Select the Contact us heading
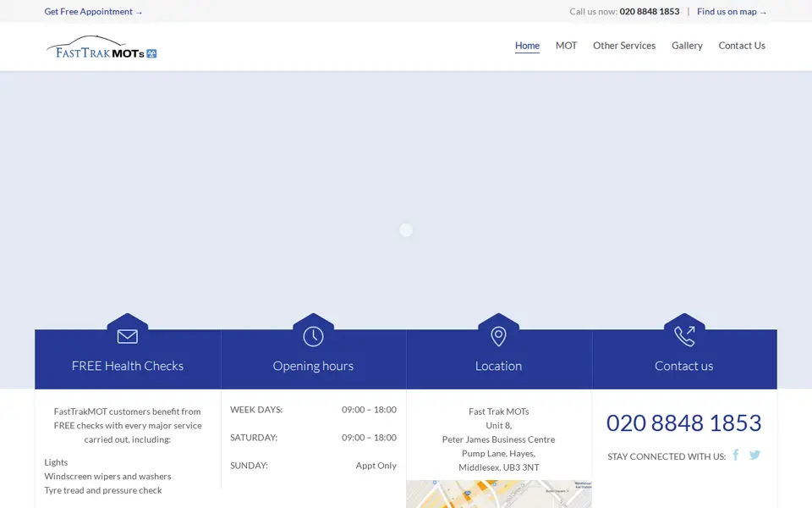The image size is (812, 508). tap(683, 366)
